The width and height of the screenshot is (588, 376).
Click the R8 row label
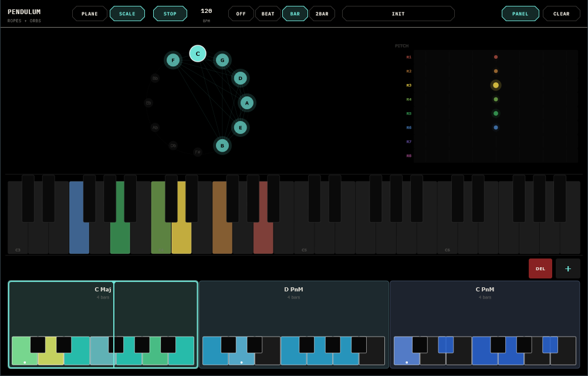(x=409, y=156)
